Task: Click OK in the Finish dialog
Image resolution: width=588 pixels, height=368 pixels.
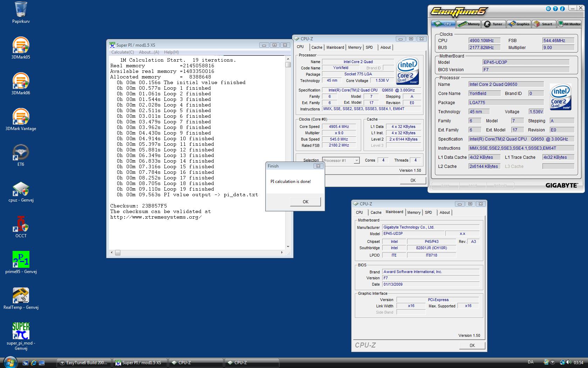Action: coord(306,202)
